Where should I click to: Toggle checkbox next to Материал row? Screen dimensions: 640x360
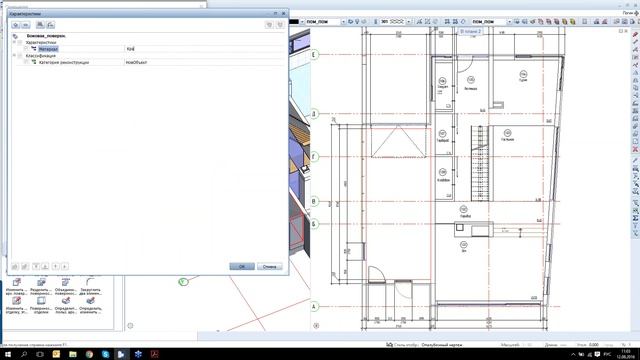27,49
